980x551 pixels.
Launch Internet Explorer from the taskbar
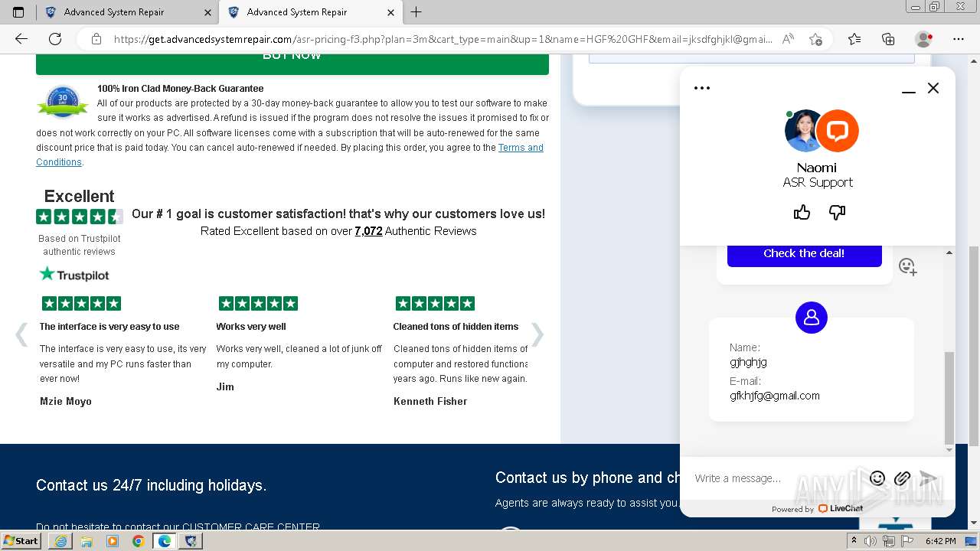60,541
